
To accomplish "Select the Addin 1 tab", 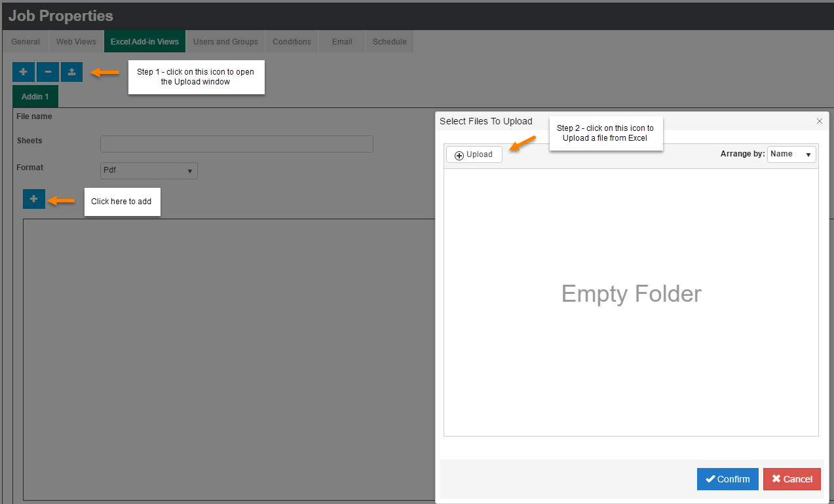I will click(35, 96).
